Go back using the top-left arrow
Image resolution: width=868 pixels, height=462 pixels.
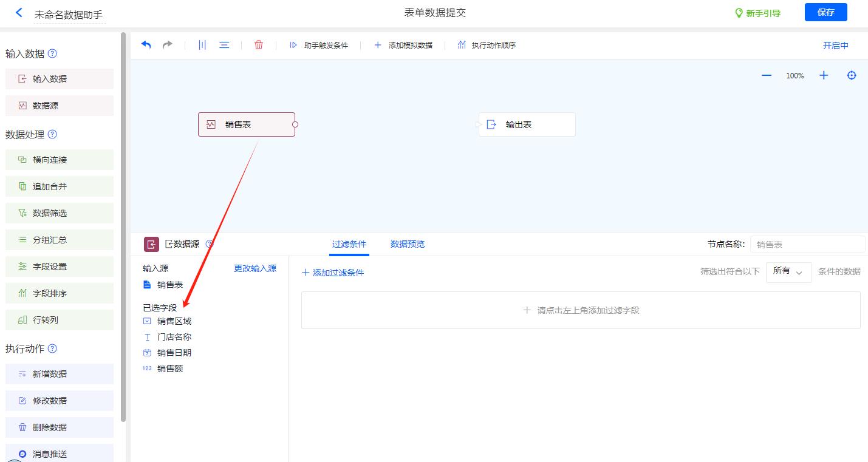(x=19, y=13)
